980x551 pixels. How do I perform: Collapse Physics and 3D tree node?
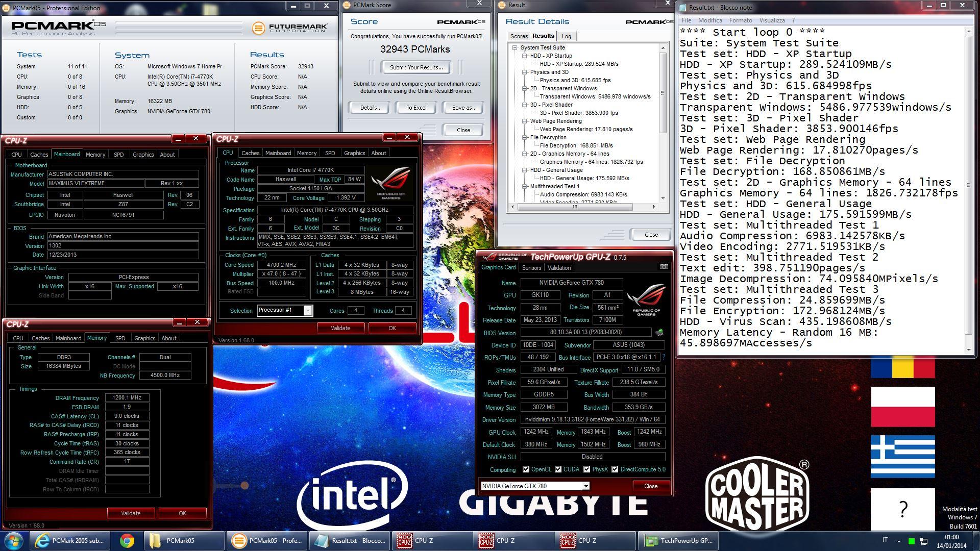coord(524,72)
